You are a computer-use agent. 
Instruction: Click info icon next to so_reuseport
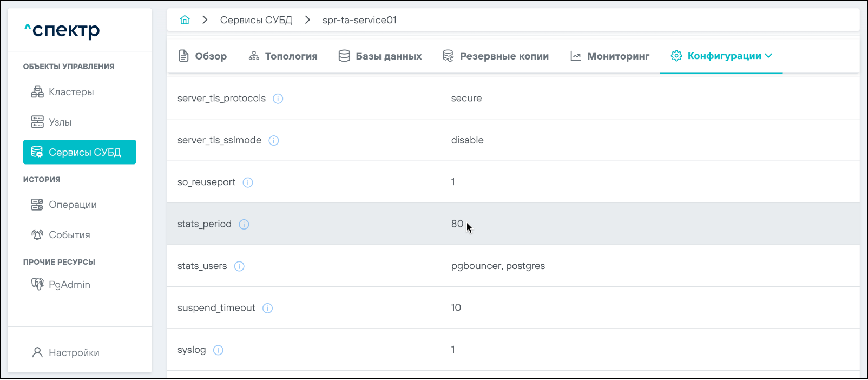tap(248, 182)
